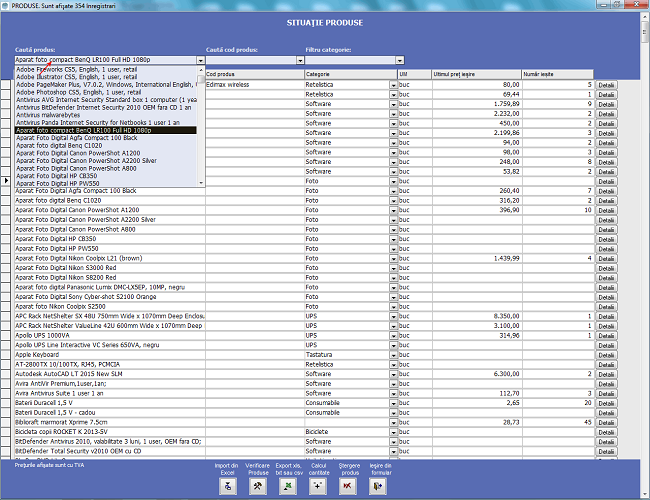Open category dropdown for Aparat foto Nikon Coolpix S2500

pos(393,307)
